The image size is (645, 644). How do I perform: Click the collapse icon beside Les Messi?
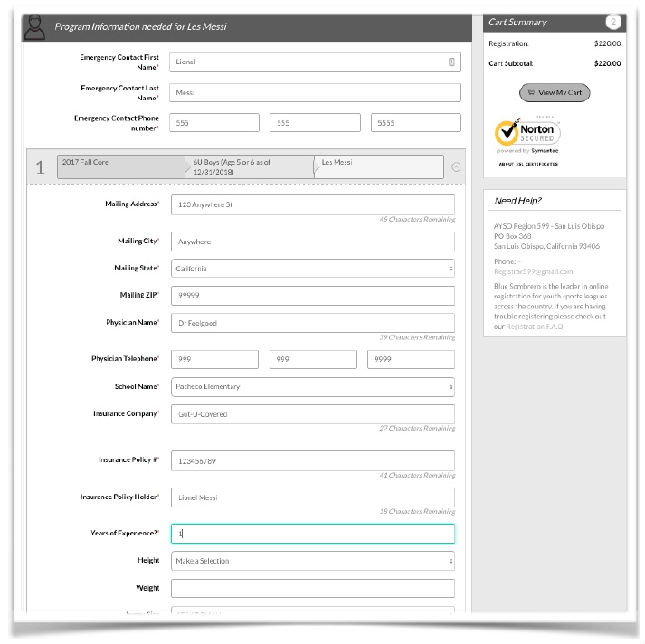(455, 167)
